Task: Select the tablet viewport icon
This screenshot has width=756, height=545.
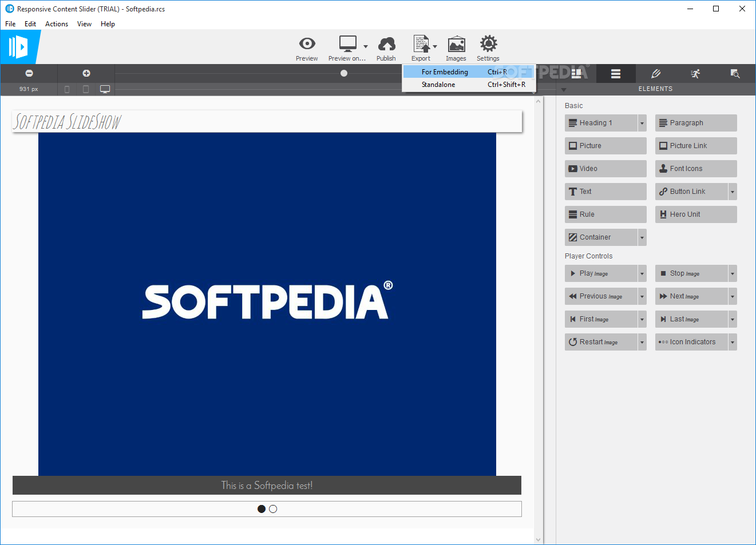Action: pyautogui.click(x=86, y=89)
